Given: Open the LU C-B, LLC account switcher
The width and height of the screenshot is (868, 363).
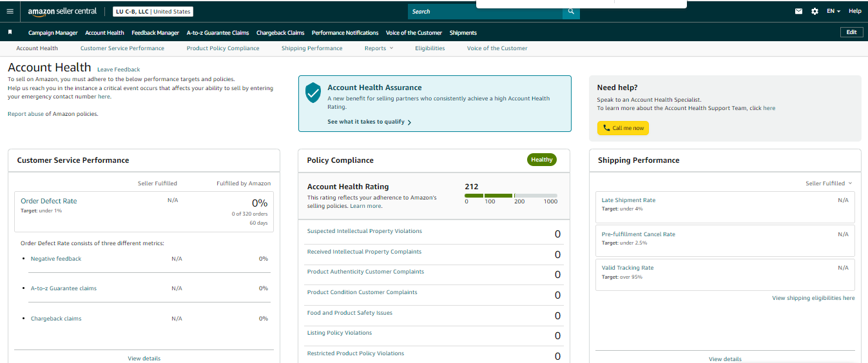Looking at the screenshot, I should coord(153,12).
